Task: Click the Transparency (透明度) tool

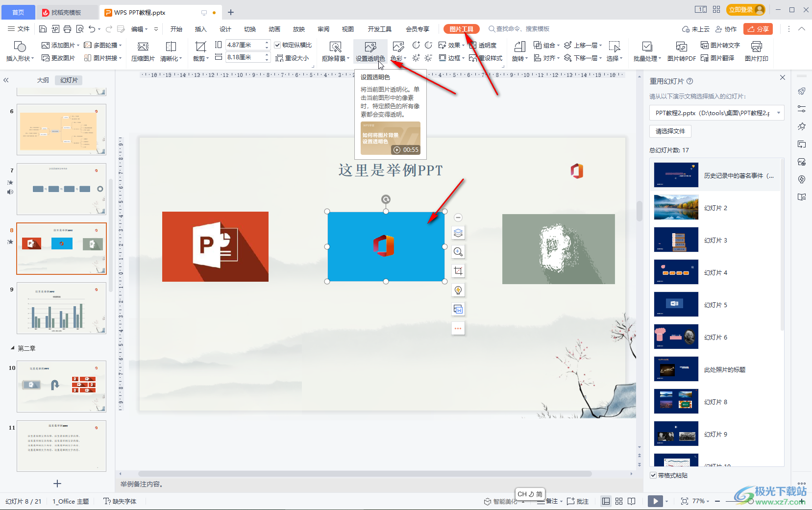Action: click(x=483, y=45)
